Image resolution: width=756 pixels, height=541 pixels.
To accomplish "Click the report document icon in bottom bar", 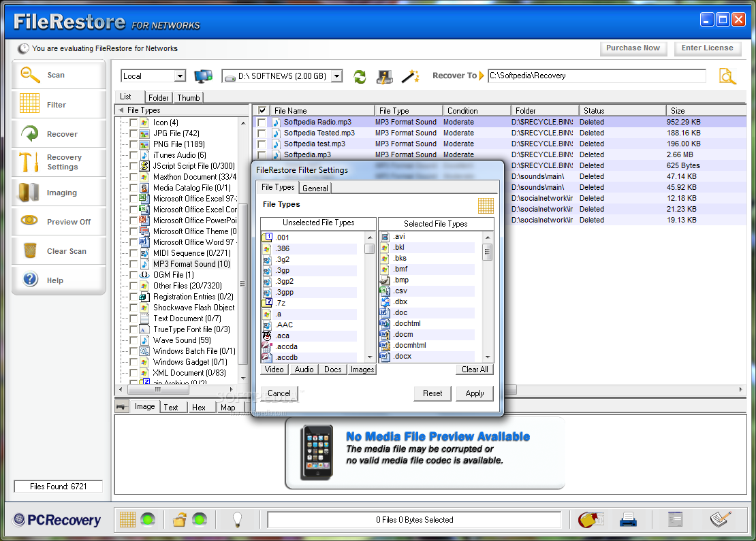I will click(675, 519).
